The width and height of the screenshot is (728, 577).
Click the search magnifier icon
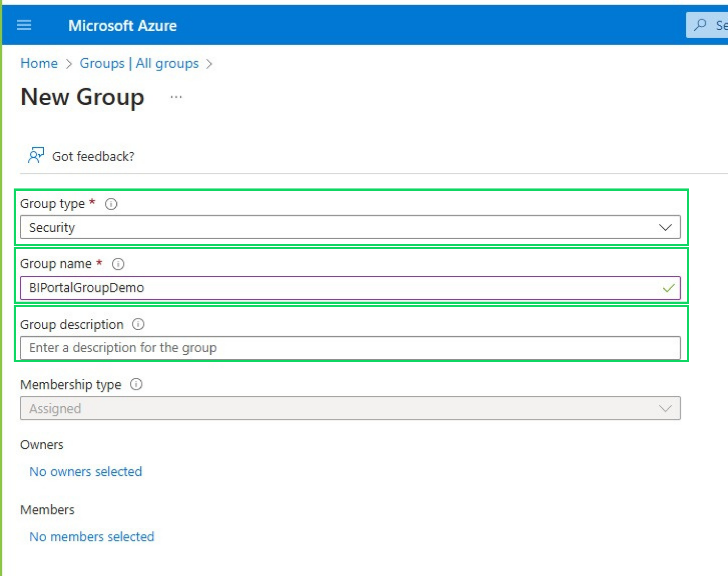point(700,25)
